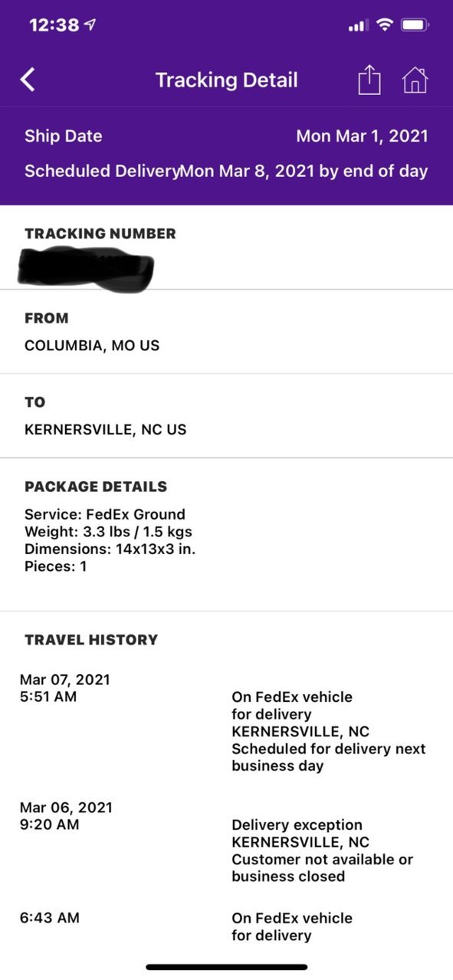Tap the cellular signal bars
Image resolution: width=453 pixels, height=980 pixels.
pos(358,26)
